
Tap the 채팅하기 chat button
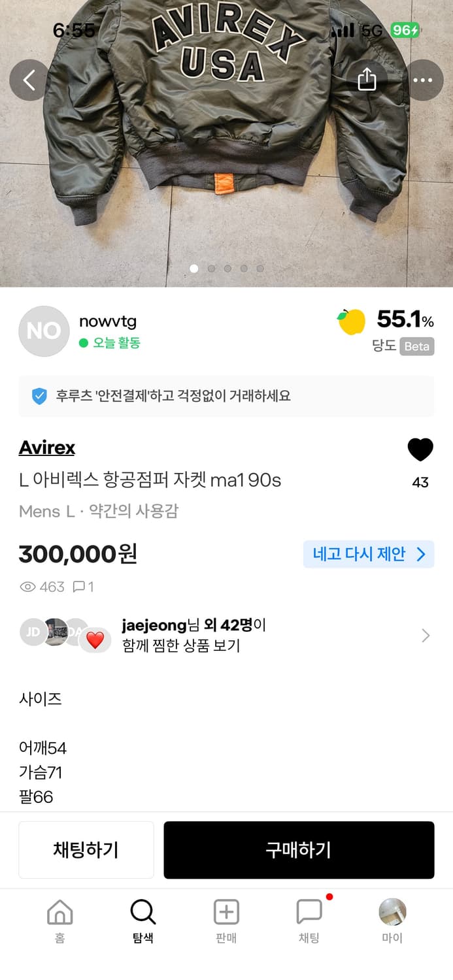pyautogui.click(x=86, y=850)
